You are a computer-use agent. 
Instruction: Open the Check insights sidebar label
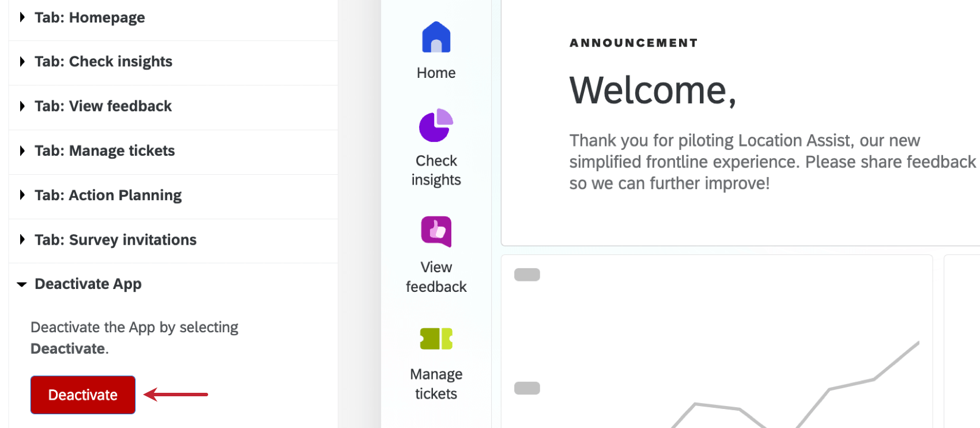pos(436,170)
